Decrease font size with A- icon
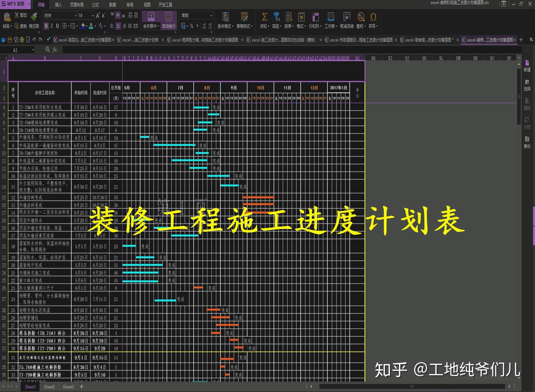Viewport: 535px width, 392px height. [x=104, y=16]
